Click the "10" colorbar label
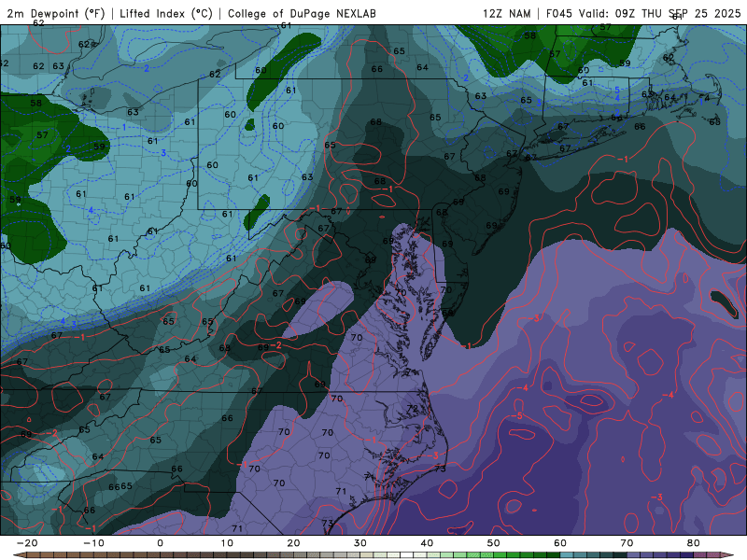The image size is (747, 560). click(x=227, y=543)
